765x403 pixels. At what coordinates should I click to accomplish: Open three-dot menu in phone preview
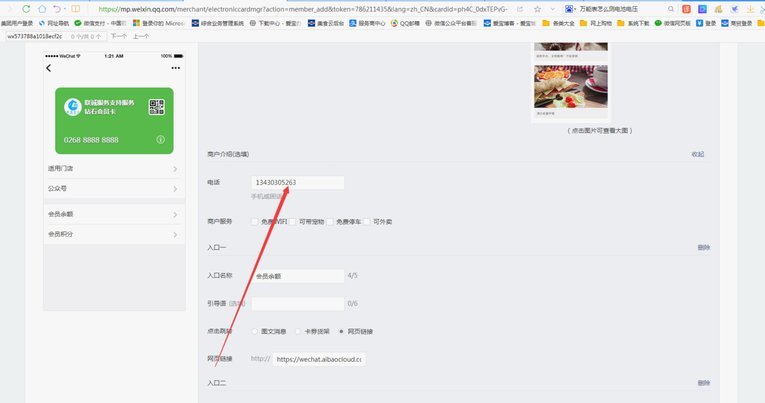[x=176, y=68]
